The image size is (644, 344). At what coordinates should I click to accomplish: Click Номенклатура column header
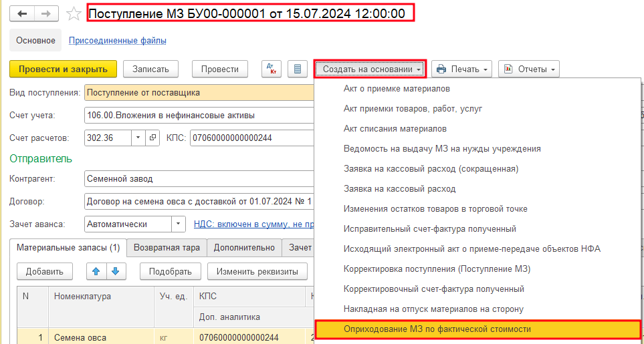coord(101,307)
